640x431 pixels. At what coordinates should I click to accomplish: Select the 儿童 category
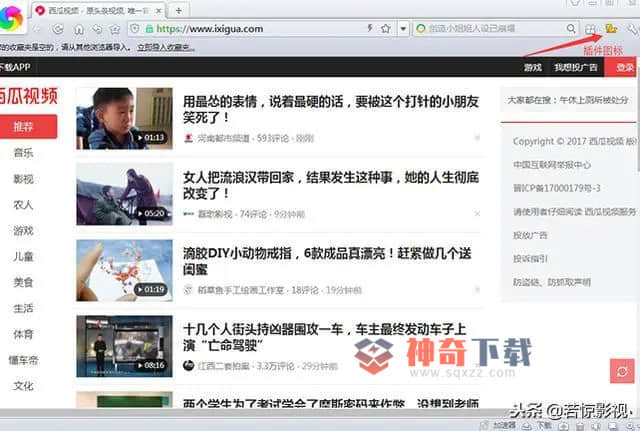(23, 256)
